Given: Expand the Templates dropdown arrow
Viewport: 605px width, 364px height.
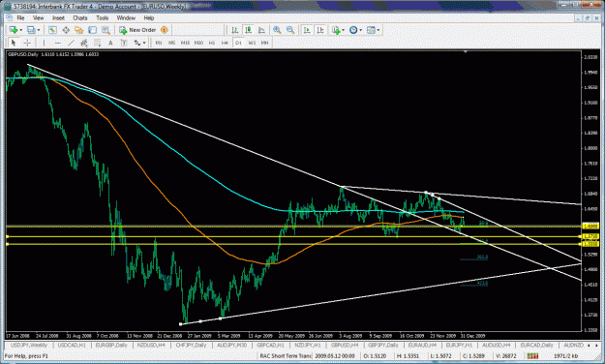Looking at the screenshot, I should 378,30.
